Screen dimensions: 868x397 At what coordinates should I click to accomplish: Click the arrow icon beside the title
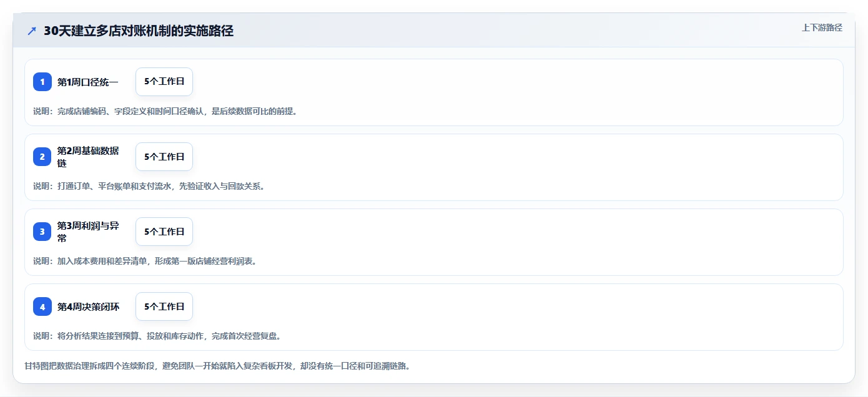pos(31,31)
